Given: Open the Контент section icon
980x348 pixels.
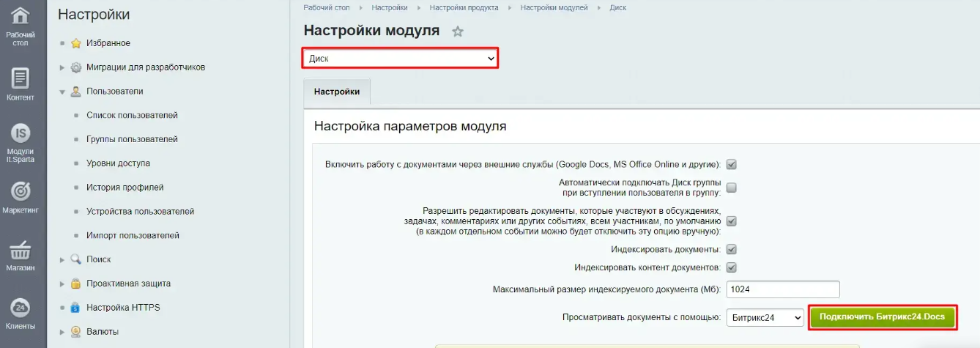Looking at the screenshot, I should tap(21, 78).
